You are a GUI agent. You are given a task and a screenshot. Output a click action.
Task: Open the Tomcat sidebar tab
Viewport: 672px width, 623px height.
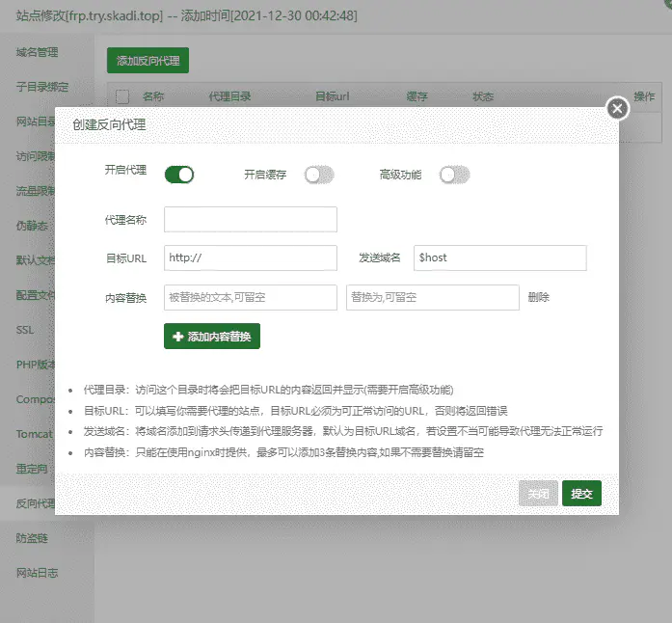(x=35, y=434)
